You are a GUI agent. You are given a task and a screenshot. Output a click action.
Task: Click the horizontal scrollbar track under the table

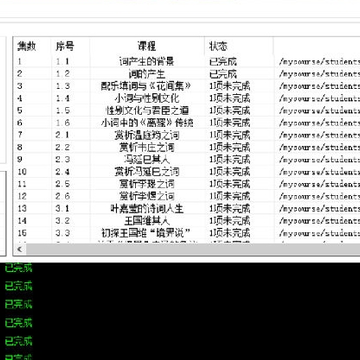click(x=193, y=249)
